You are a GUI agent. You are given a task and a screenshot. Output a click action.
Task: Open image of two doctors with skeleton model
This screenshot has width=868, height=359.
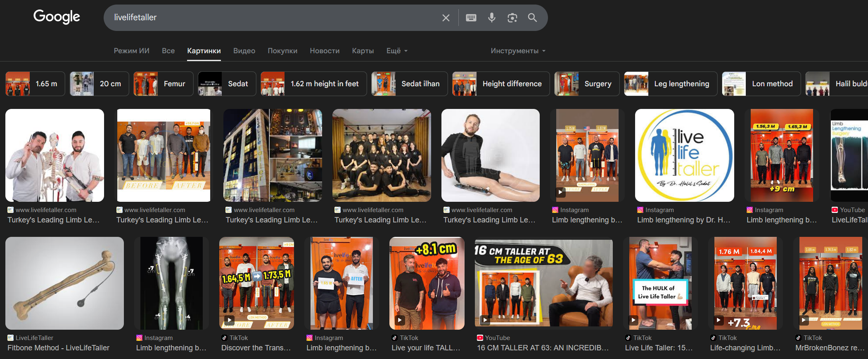click(55, 155)
